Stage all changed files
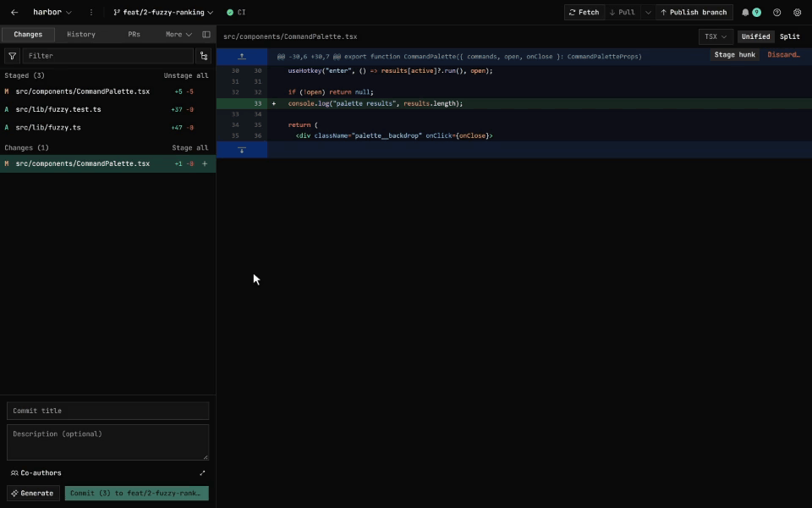 (x=190, y=147)
